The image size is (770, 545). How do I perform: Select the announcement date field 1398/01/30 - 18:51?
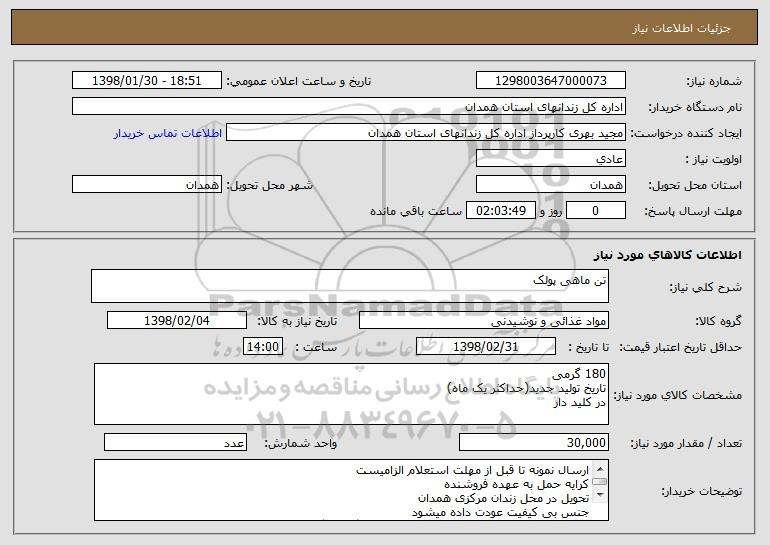(147, 80)
